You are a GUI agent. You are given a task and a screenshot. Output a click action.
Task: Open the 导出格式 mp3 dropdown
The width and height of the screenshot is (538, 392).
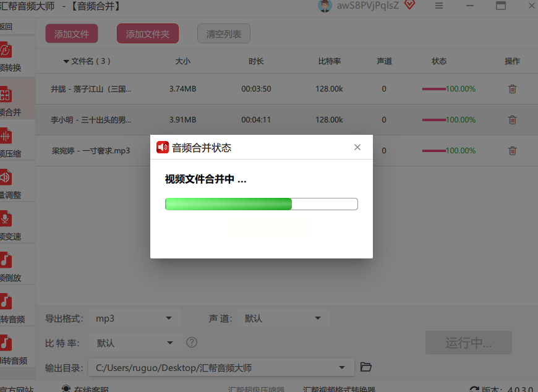[x=135, y=318]
